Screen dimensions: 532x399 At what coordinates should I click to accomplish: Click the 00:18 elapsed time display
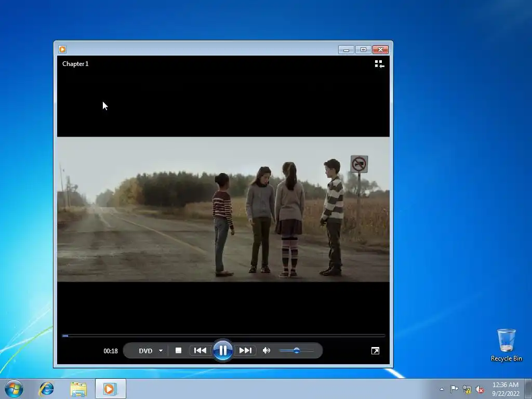[x=111, y=351]
